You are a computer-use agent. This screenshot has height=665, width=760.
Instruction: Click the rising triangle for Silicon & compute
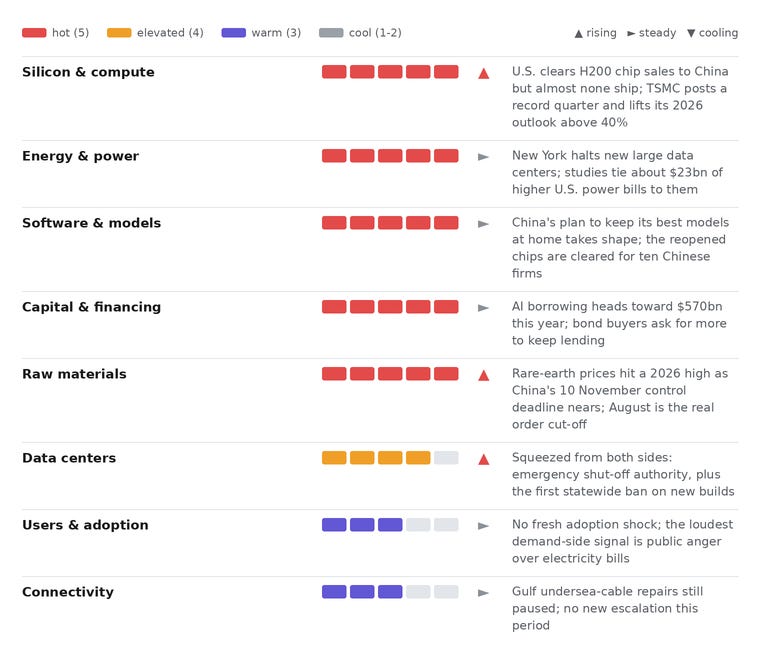click(483, 74)
